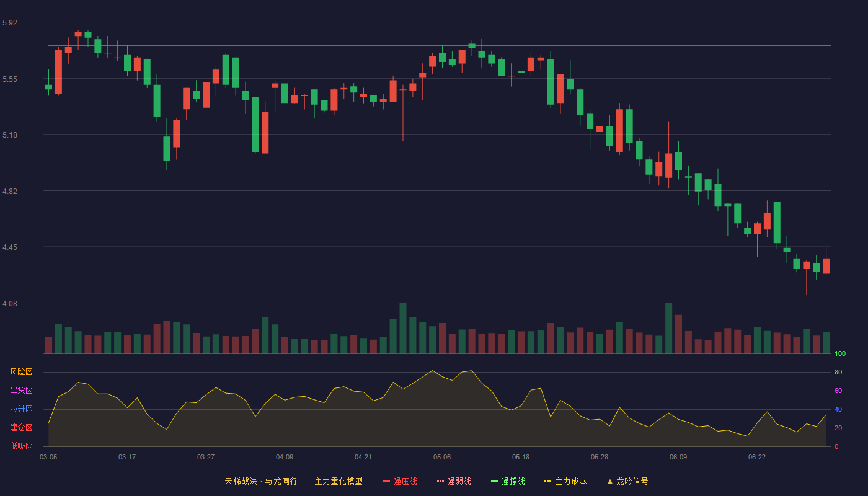Click the 4.45 price axis label
Image resolution: width=868 pixels, height=496 pixels.
[10, 247]
